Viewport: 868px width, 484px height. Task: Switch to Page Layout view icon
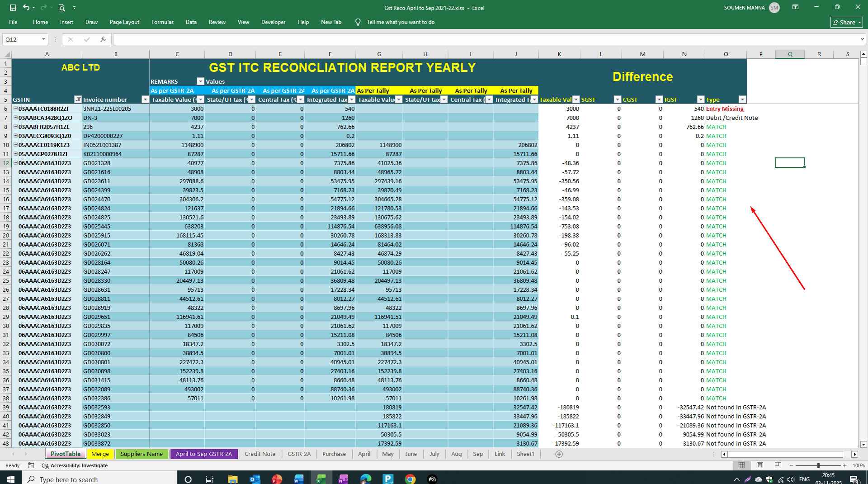pos(760,465)
